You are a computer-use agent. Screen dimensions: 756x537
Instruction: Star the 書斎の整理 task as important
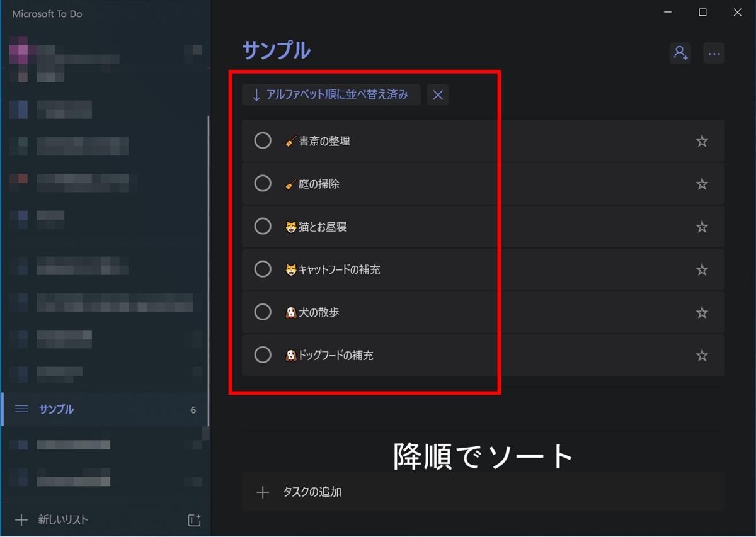click(702, 142)
